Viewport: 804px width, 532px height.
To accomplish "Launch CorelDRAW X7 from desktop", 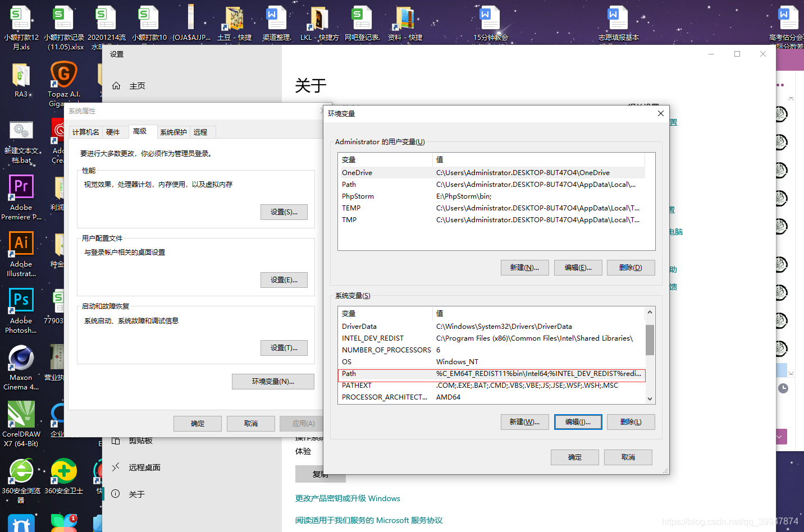I will tap(21, 424).
